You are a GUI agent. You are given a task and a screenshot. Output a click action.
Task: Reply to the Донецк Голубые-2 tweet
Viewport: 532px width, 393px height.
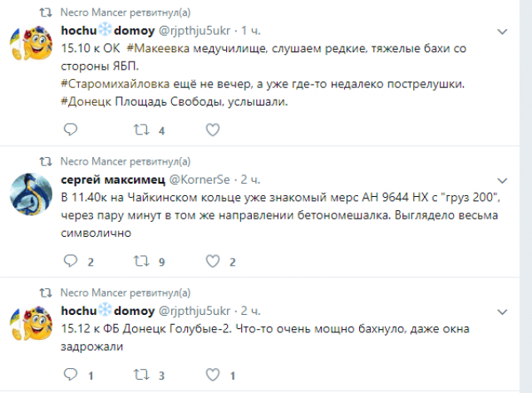[x=71, y=374]
